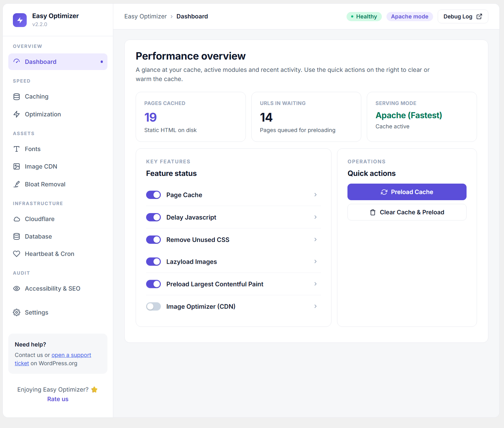This screenshot has height=428, width=504.
Task: Click the Clear Cache & Preload button
Action: coord(407,212)
